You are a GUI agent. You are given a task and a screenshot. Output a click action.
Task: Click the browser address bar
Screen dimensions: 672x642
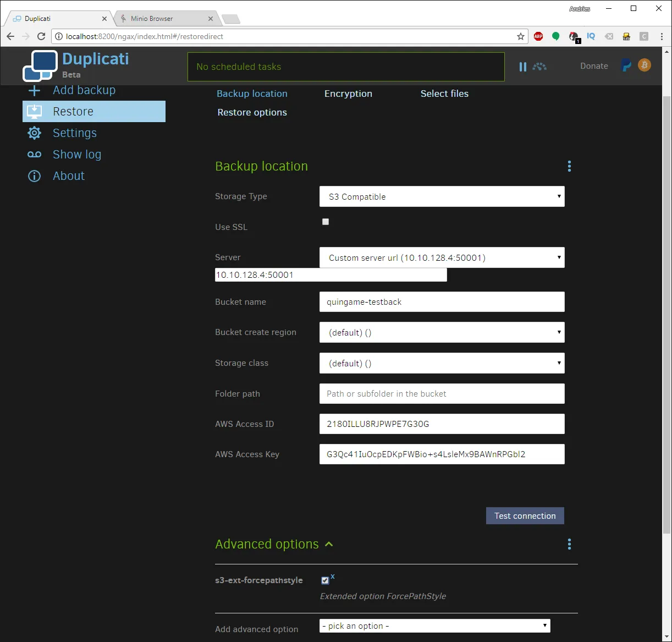[289, 36]
